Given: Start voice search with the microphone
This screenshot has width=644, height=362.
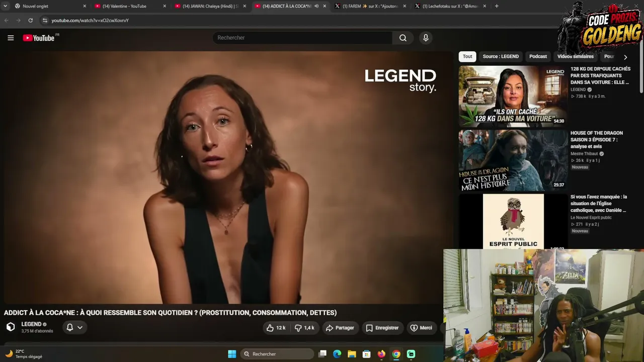Looking at the screenshot, I should pyautogui.click(x=426, y=38).
